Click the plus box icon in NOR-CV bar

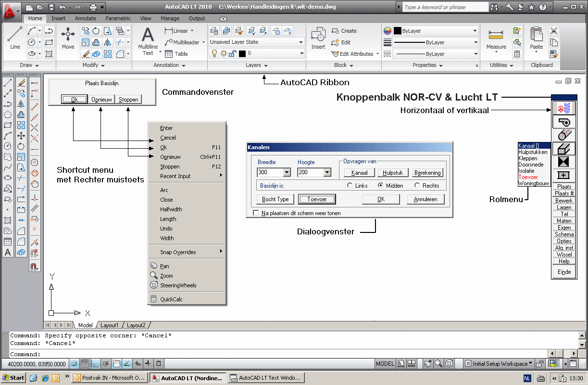click(563, 175)
